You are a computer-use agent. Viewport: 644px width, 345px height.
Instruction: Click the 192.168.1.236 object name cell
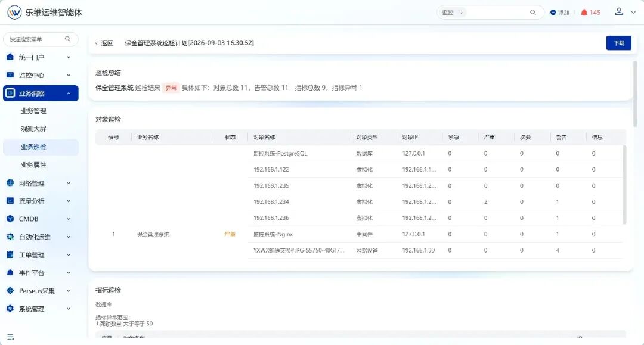point(271,218)
